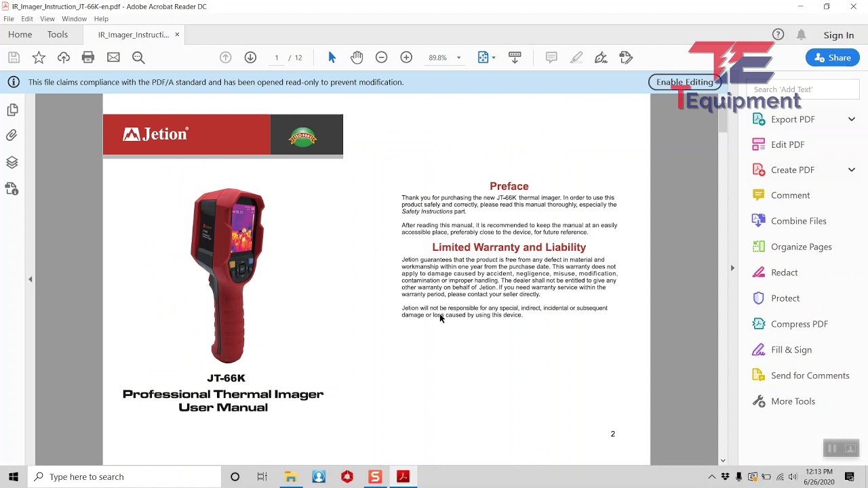Viewport: 868px width, 488px height.
Task: Open the find text search icon
Action: pos(138,58)
